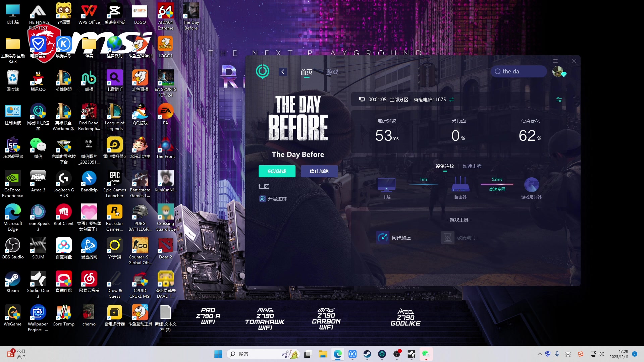The width and height of the screenshot is (644, 362).
Task: Open the AIDA64 Extreme desktop icon
Action: [165, 16]
